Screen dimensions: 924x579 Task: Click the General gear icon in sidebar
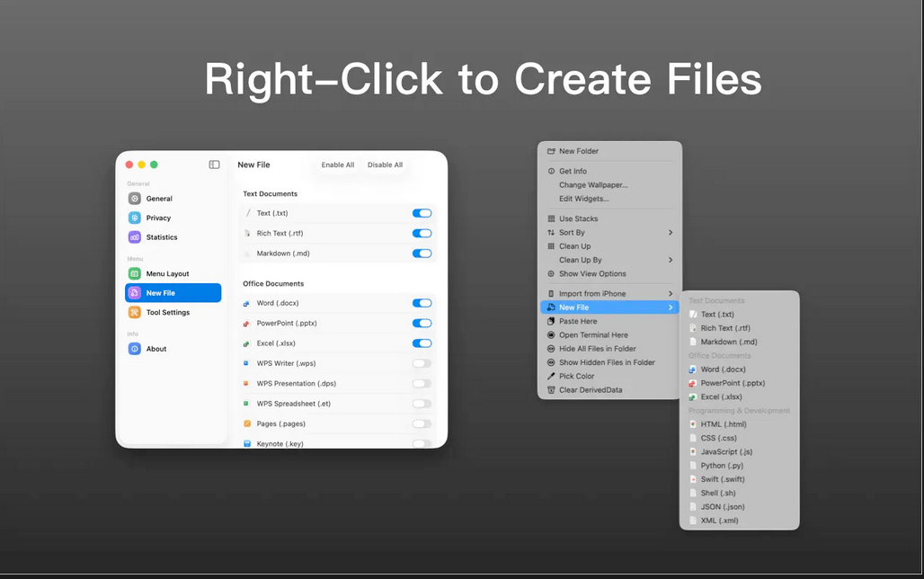click(134, 199)
